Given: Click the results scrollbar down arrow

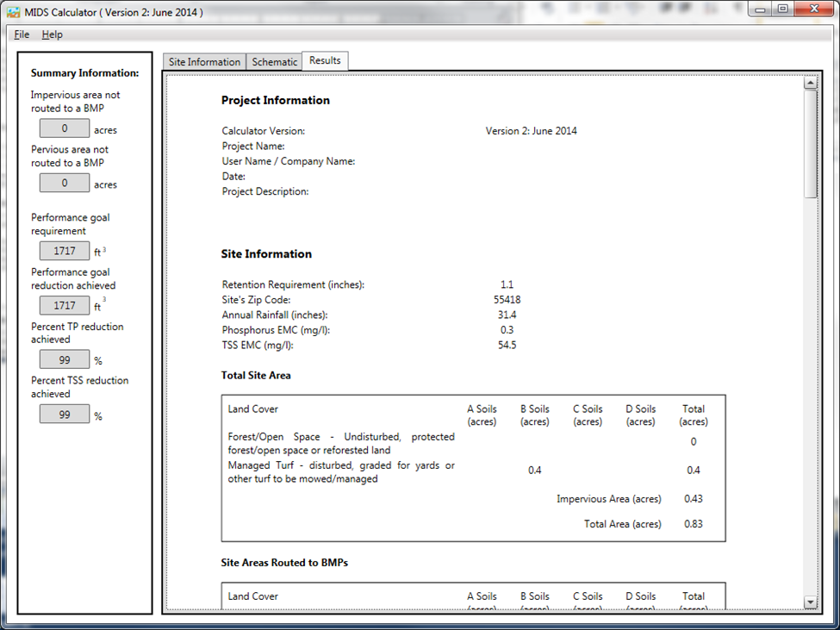Looking at the screenshot, I should tap(810, 602).
